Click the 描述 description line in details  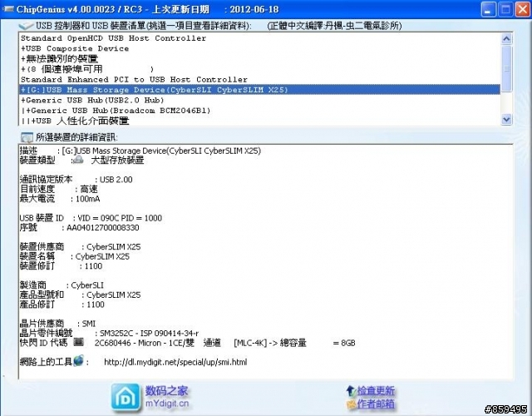(x=140, y=151)
